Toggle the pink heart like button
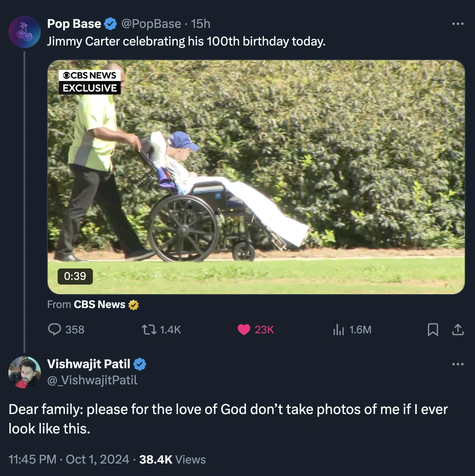Image resolution: width=475 pixels, height=476 pixels. click(x=244, y=329)
